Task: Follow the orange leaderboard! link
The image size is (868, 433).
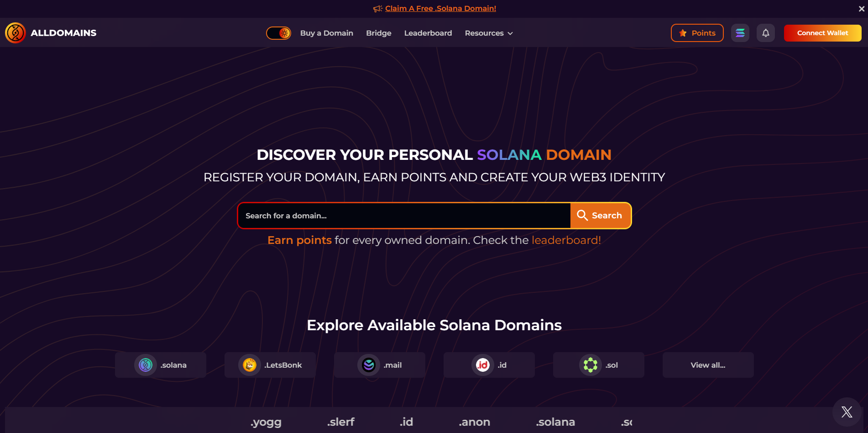Action: 566,240
